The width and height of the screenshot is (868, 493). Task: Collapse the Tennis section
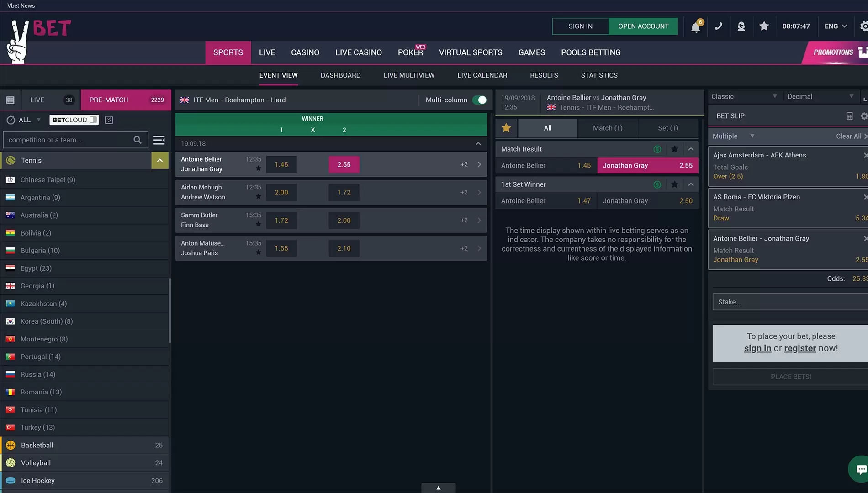160,160
